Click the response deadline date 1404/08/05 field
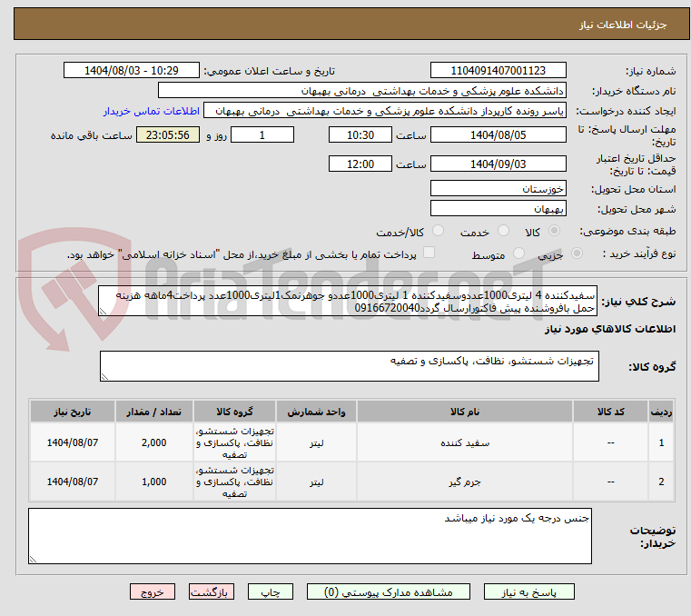This screenshot has height=616, width=691. [x=499, y=135]
